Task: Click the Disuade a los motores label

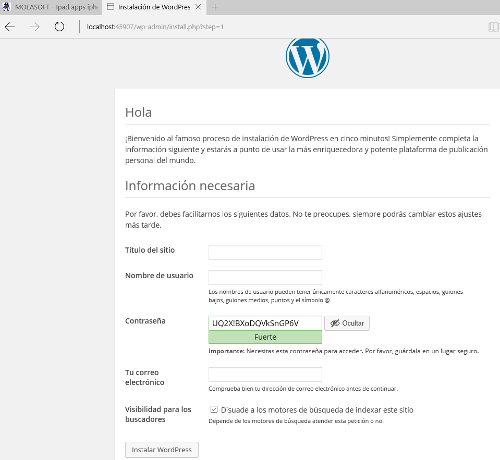Action: pyautogui.click(x=317, y=410)
